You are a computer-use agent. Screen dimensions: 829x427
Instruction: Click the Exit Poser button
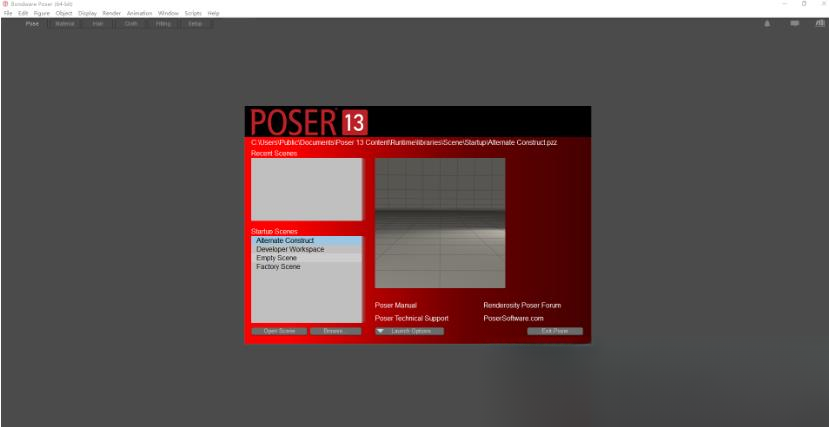[555, 331]
